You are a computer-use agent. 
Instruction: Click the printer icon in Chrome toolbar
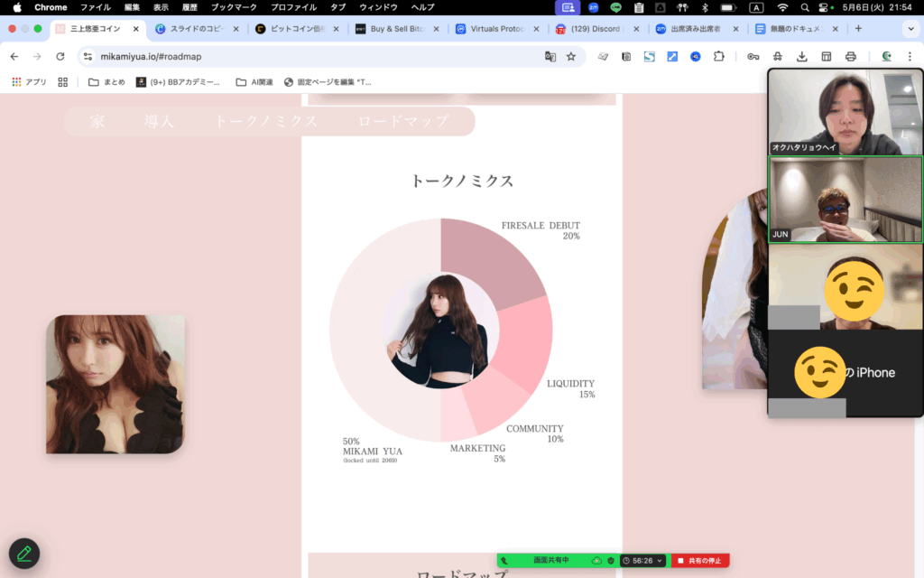(850, 57)
